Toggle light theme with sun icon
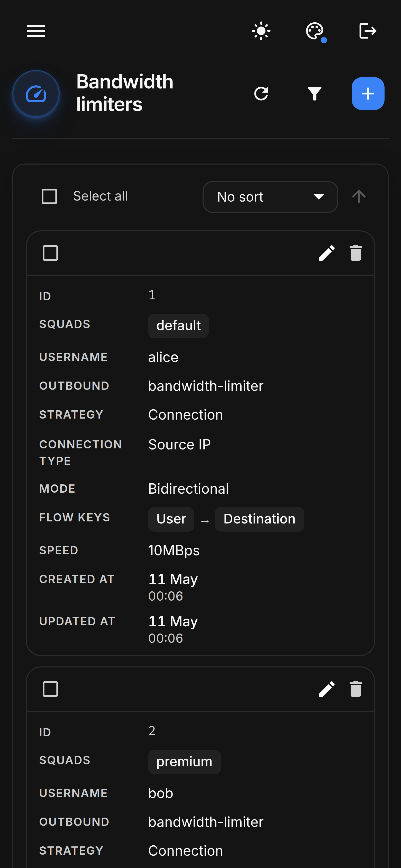 point(261,31)
